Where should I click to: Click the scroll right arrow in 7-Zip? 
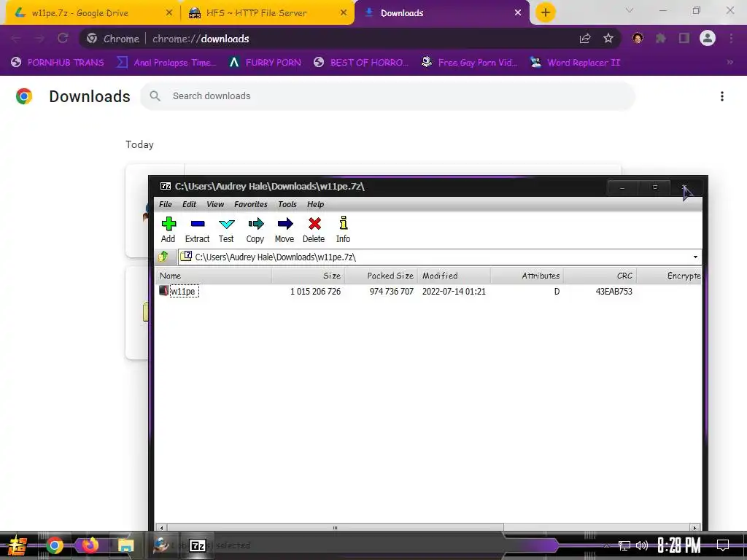point(694,528)
